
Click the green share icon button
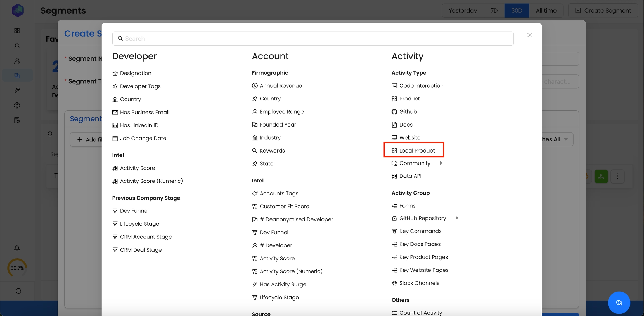click(601, 176)
